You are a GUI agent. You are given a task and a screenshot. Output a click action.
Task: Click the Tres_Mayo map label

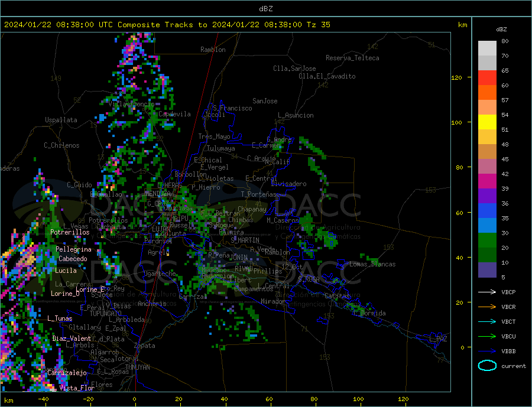click(214, 136)
